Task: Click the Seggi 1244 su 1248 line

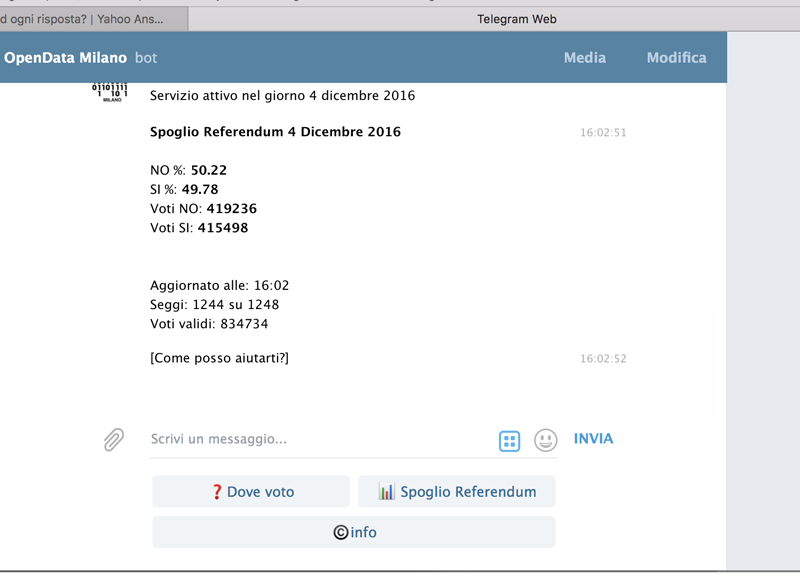Action: 214,305
